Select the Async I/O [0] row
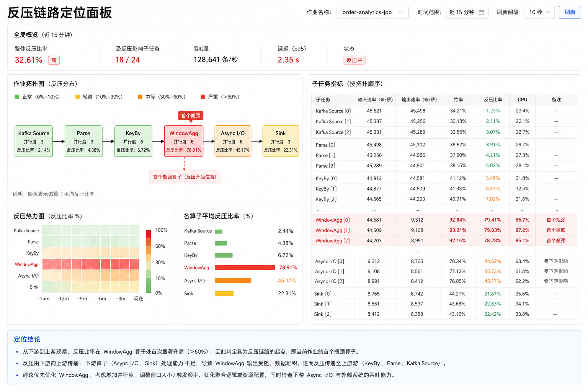The height and width of the screenshot is (392, 588). [x=444, y=261]
